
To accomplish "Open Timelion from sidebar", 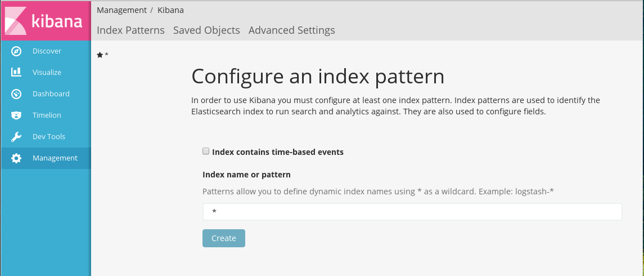I will (46, 115).
